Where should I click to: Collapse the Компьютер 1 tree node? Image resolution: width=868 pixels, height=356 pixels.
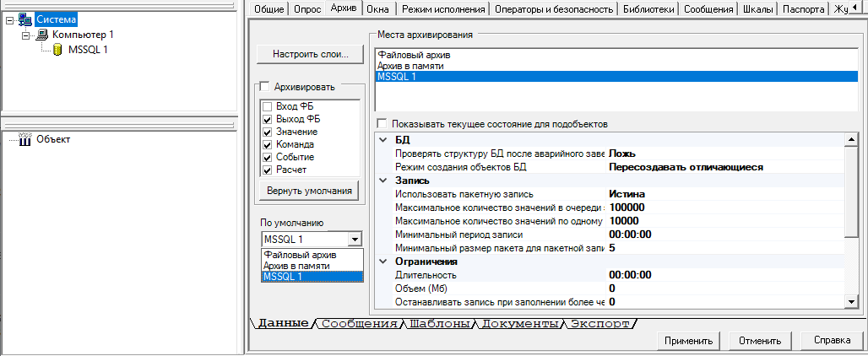[x=25, y=35]
